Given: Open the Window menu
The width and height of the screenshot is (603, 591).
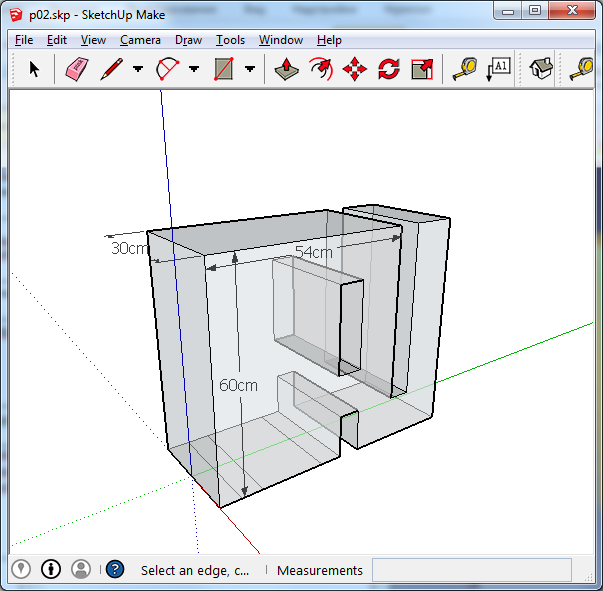Looking at the screenshot, I should pos(281,40).
